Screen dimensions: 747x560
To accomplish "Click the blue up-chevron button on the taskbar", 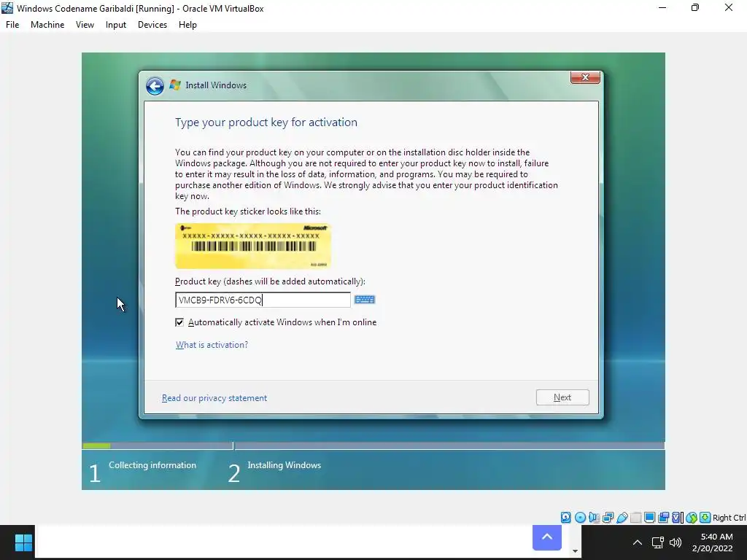I will [547, 537].
